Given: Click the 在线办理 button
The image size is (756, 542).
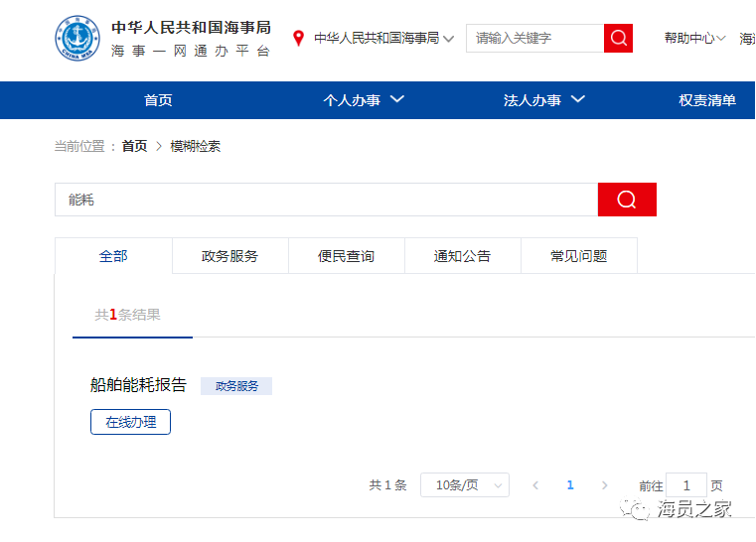Looking at the screenshot, I should tap(131, 422).
